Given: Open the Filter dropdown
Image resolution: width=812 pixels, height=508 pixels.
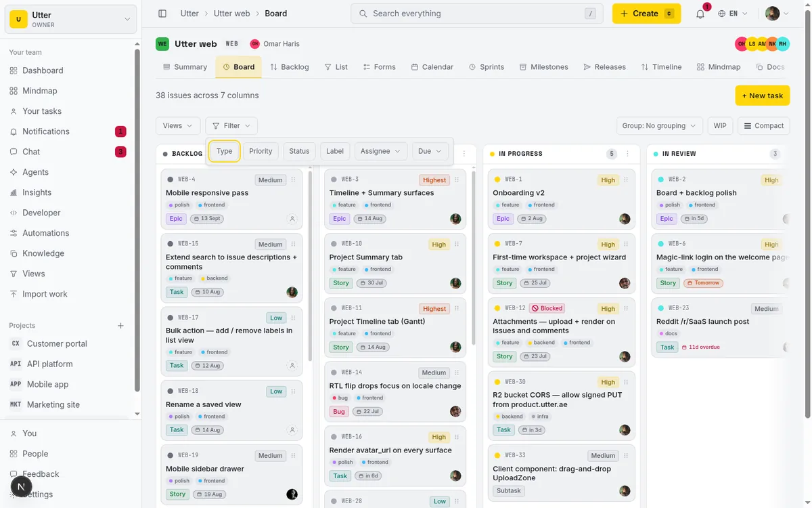Looking at the screenshot, I should coord(231,126).
